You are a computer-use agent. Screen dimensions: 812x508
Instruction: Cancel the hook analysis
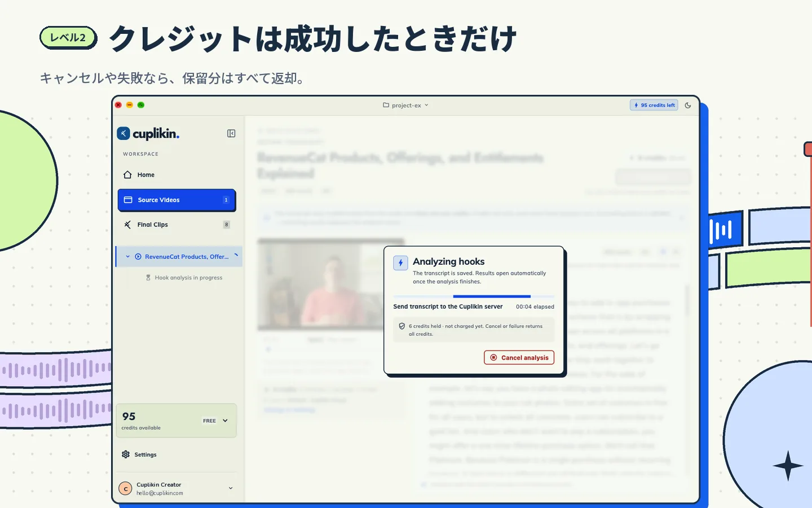pos(519,358)
